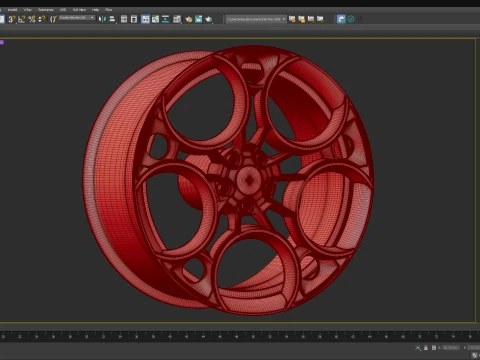Open the Rendered Frame Window icon
The height and width of the screenshot is (360, 480).
pos(199,19)
